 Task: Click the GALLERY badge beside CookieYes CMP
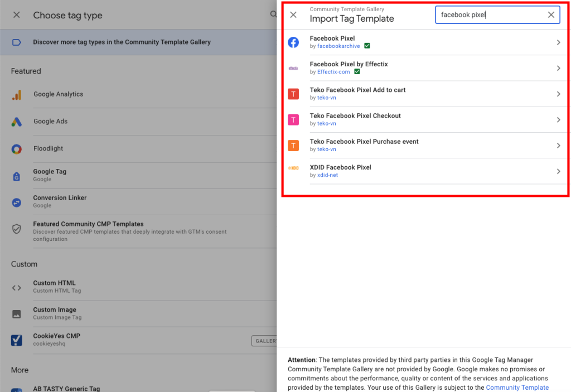(x=264, y=341)
